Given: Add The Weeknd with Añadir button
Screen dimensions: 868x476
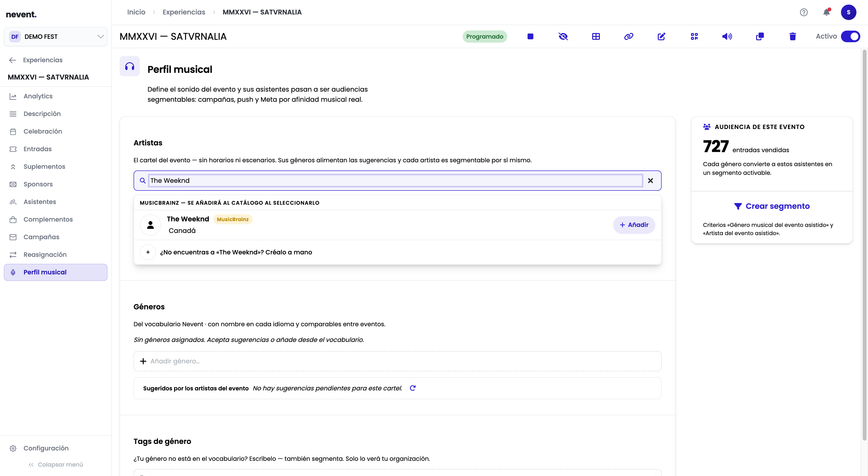Looking at the screenshot, I should pos(634,225).
